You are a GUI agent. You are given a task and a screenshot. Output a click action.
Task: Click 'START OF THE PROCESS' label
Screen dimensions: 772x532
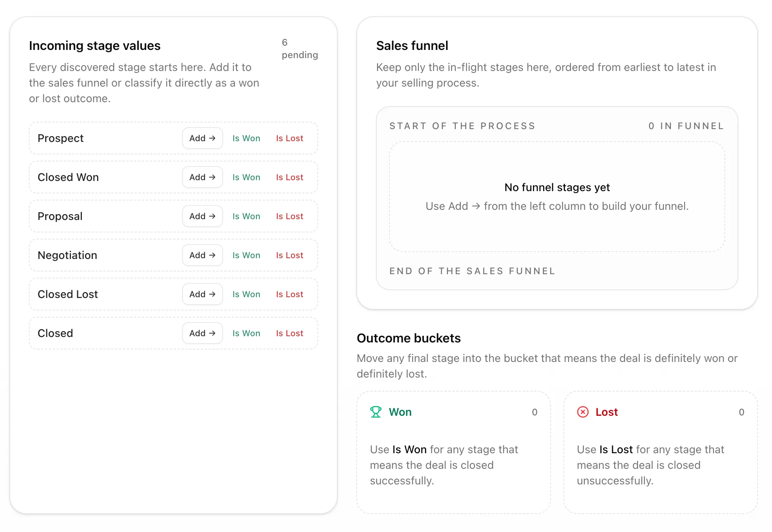[x=462, y=126]
